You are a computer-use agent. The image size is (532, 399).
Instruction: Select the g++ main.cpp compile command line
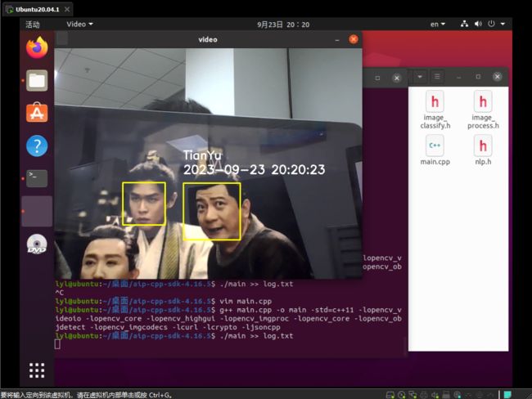tap(228, 318)
